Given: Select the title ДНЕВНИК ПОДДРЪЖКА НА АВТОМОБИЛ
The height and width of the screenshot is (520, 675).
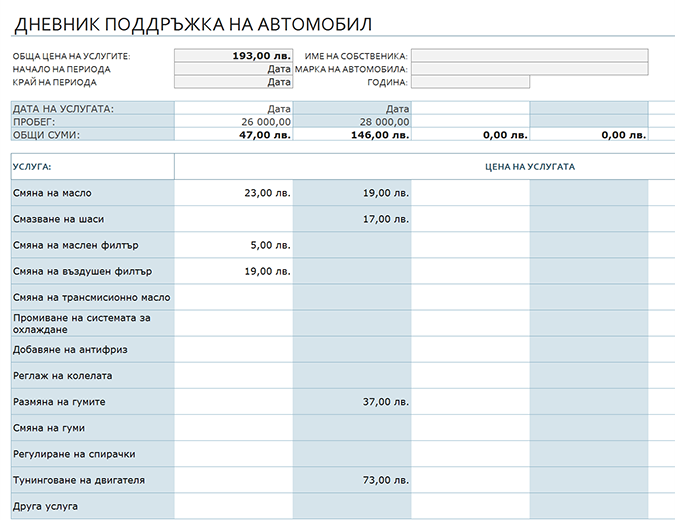Looking at the screenshot, I should click(x=193, y=25).
